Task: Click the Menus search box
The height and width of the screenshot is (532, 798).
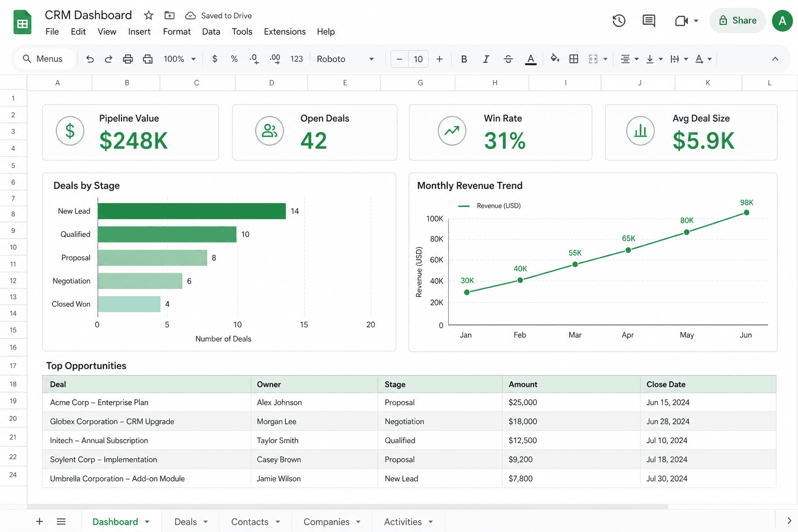Action: click(44, 59)
